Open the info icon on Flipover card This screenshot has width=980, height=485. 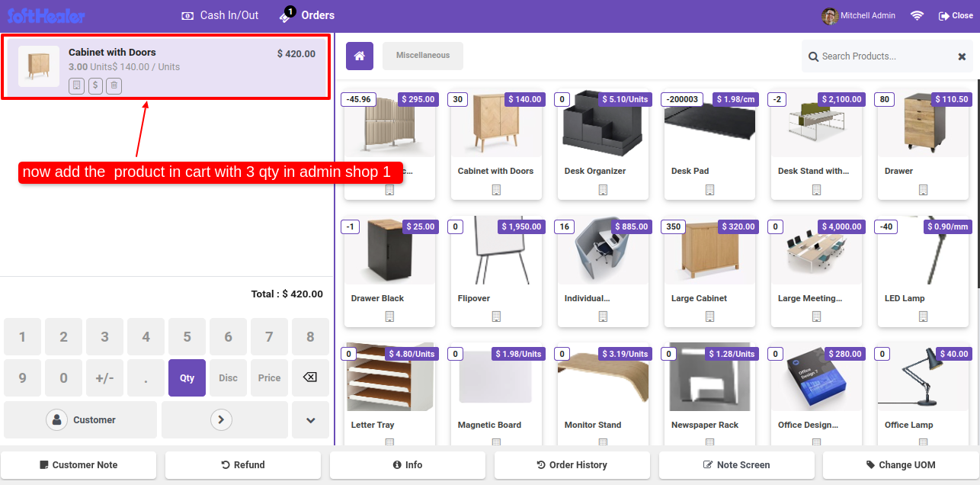(x=496, y=316)
